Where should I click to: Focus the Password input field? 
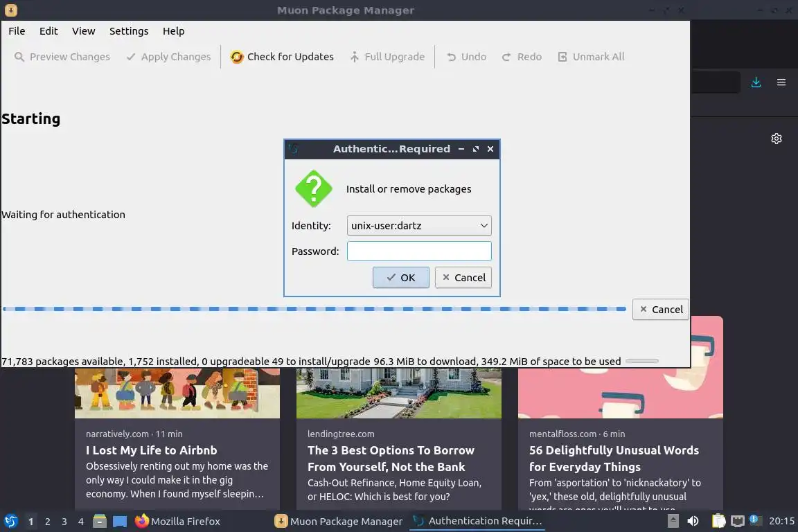[419, 251]
